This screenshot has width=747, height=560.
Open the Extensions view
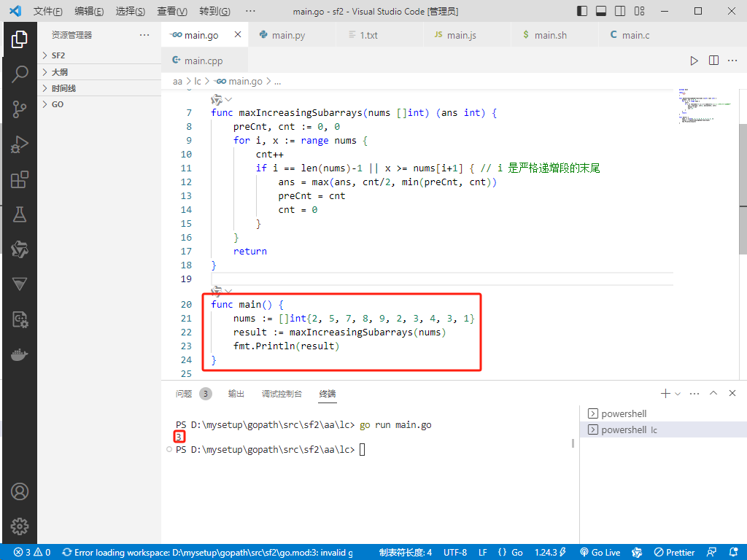19,179
